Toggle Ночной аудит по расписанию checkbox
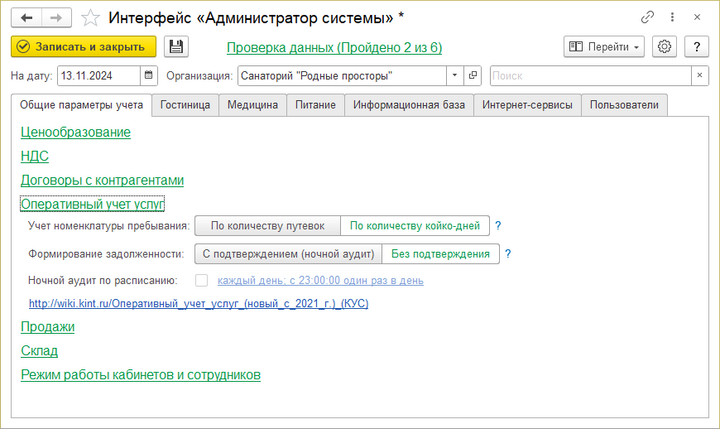Image resolution: width=720 pixels, height=429 pixels. pyautogui.click(x=202, y=280)
